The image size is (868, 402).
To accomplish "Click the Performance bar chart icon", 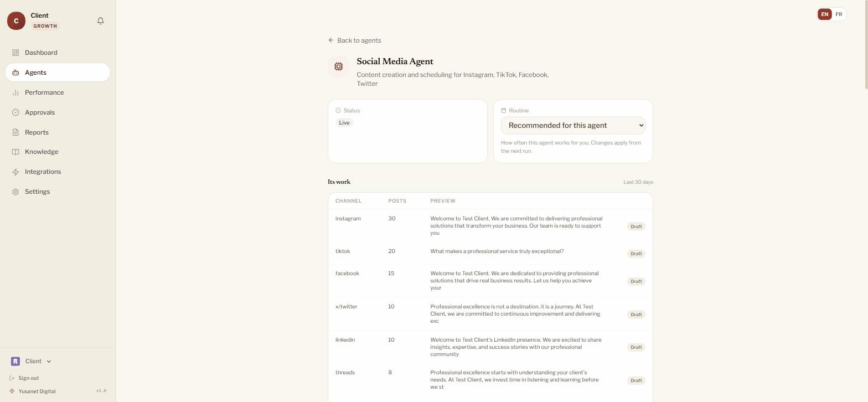I will click(15, 92).
